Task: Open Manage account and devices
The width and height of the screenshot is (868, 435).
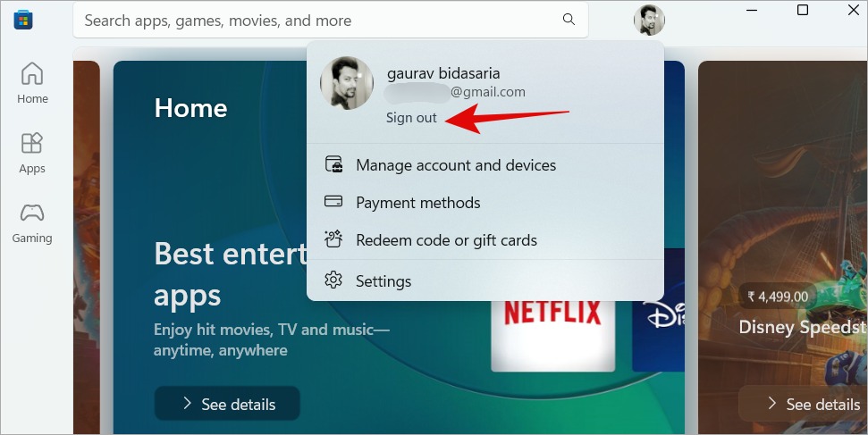Action: [485, 165]
